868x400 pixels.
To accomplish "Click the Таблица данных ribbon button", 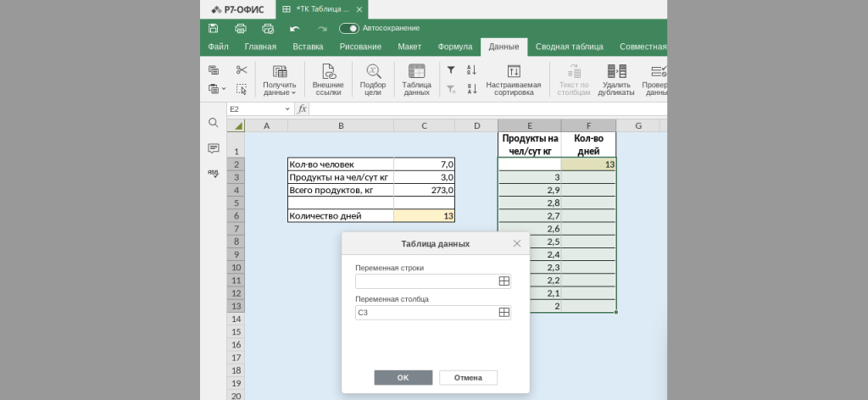I will coord(417,81).
